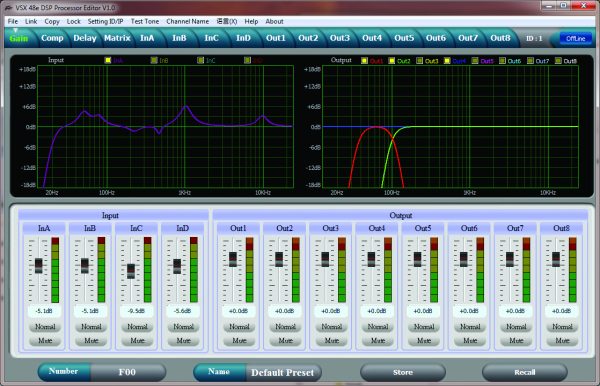This screenshot has width=600, height=386.
Task: Click the InA gain value field -5.1dB
Action: point(44,311)
